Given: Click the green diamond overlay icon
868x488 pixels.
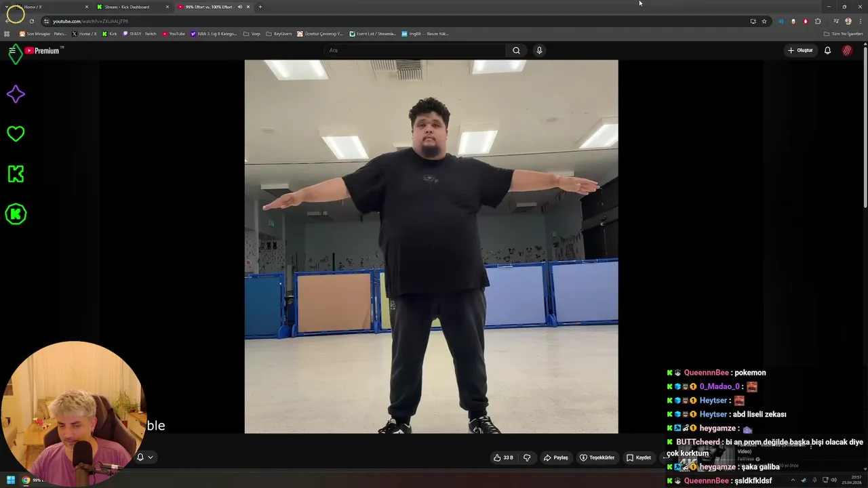Looking at the screenshot, I should point(15,54).
